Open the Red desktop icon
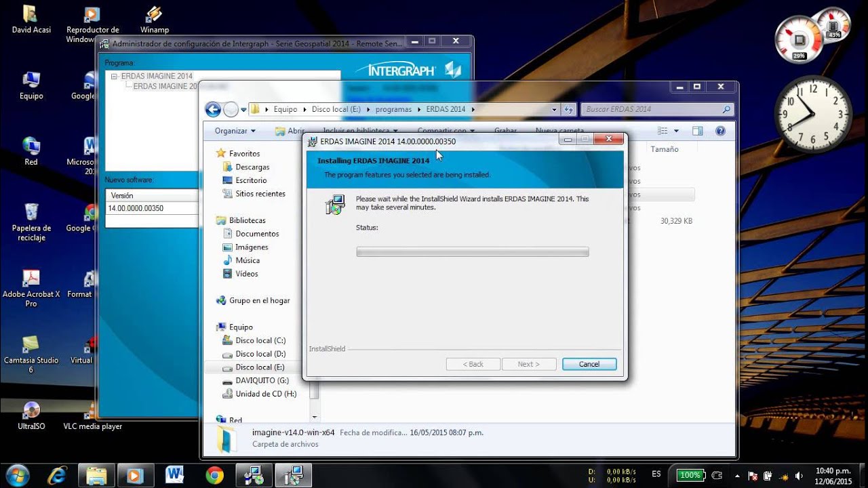 click(x=31, y=151)
